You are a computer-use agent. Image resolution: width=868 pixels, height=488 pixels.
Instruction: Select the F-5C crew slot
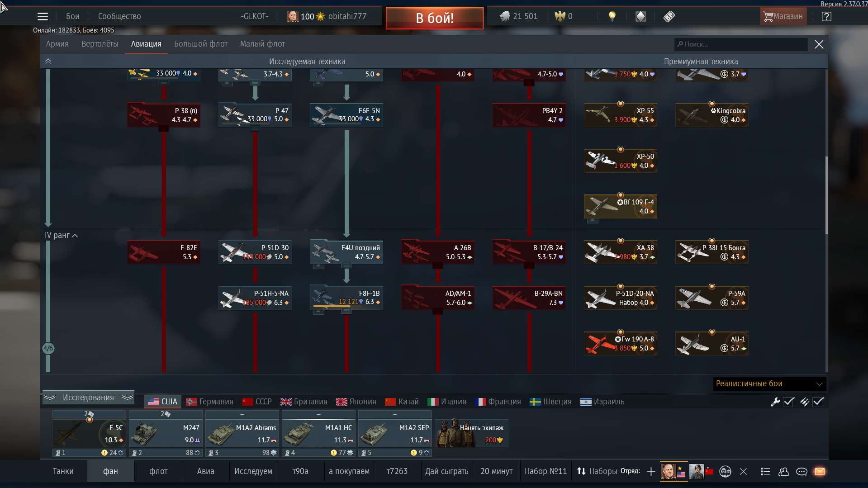tap(89, 434)
